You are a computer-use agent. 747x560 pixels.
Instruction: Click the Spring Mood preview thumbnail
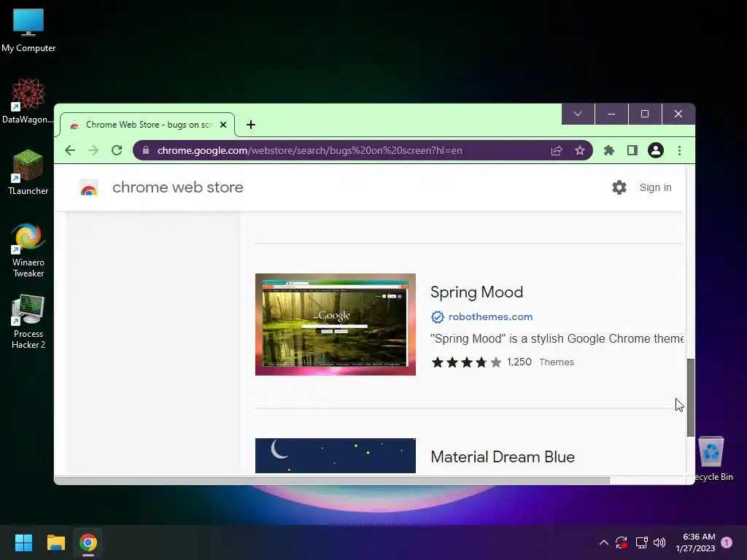coord(336,324)
